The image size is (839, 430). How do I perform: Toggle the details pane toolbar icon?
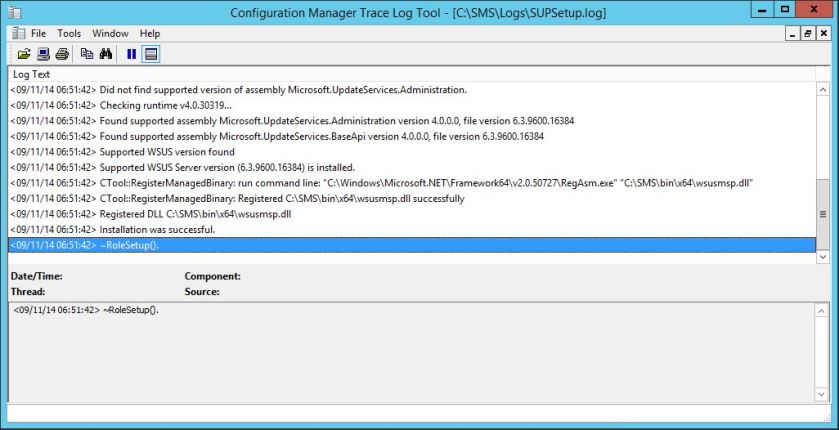click(x=151, y=54)
